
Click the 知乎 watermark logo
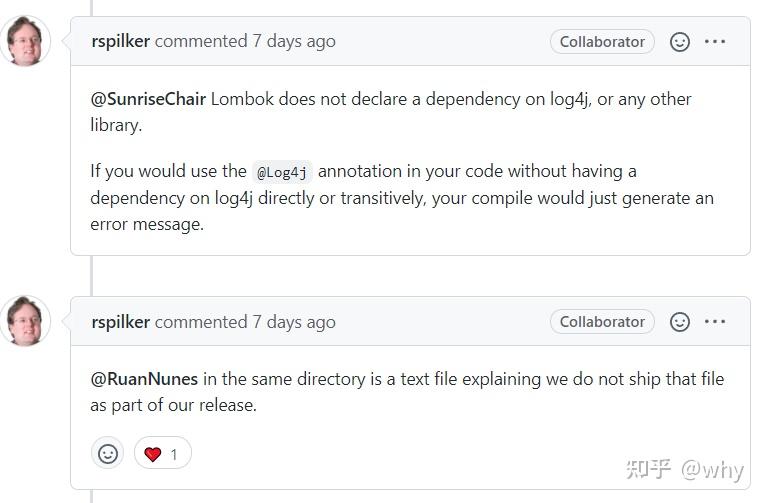pyautogui.click(x=648, y=469)
